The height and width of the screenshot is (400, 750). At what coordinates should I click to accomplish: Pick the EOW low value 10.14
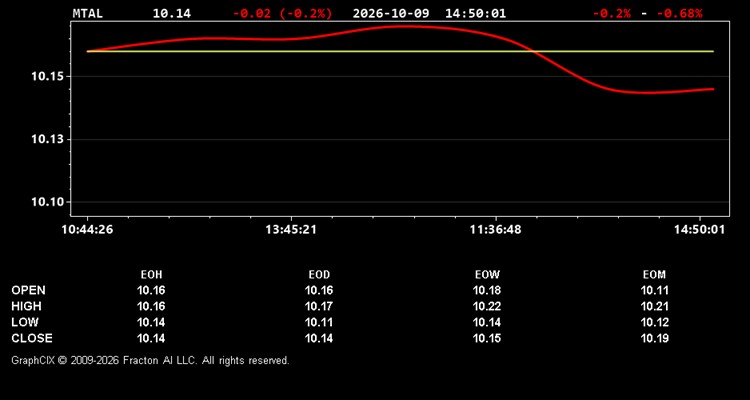coord(487,322)
